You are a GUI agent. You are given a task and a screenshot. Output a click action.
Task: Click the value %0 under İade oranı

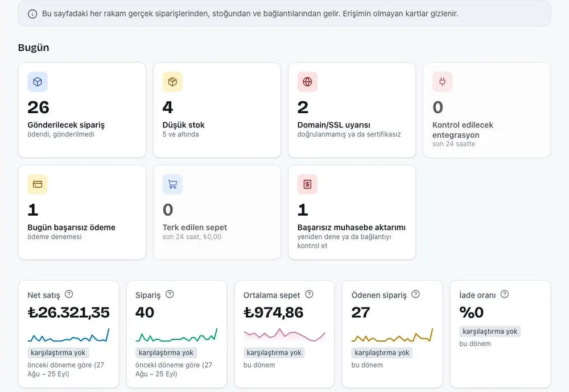471,312
